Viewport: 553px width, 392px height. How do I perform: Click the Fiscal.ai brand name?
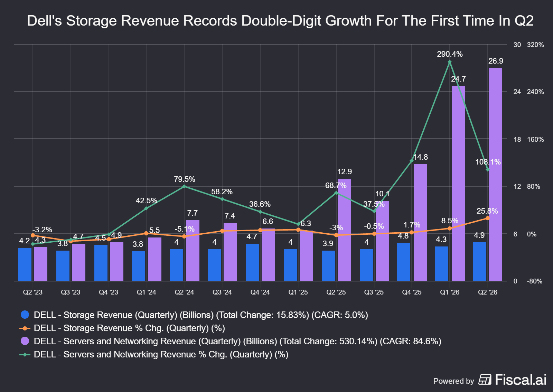click(x=521, y=380)
